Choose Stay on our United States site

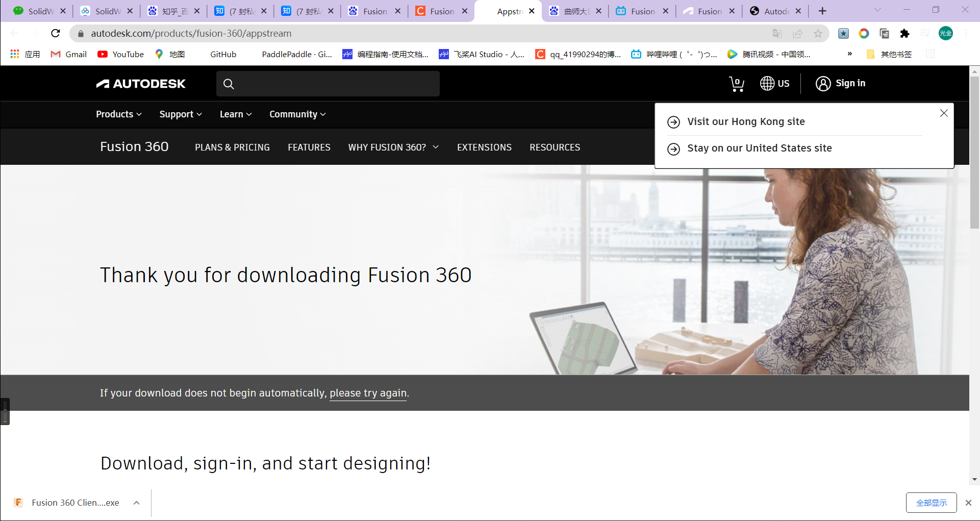coord(759,148)
